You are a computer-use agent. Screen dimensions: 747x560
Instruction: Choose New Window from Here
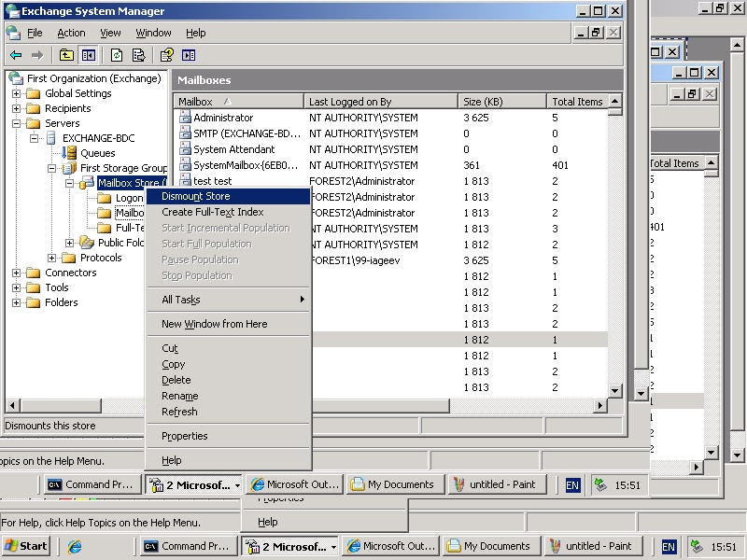[x=228, y=324]
